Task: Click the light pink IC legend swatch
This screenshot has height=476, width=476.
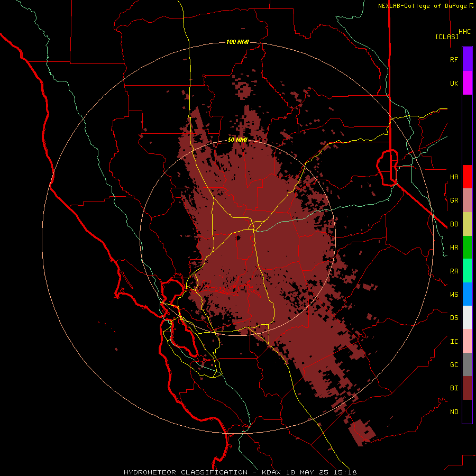Action: click(x=467, y=341)
